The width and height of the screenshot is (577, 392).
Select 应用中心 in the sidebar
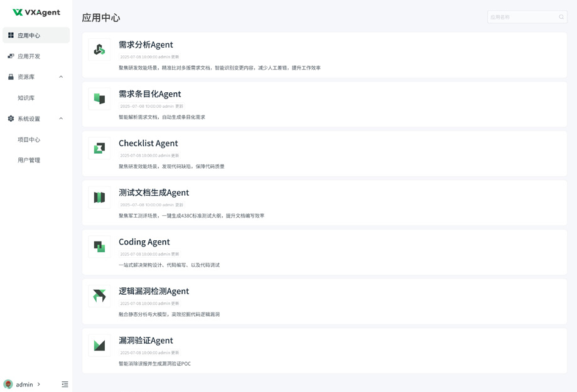click(x=29, y=36)
